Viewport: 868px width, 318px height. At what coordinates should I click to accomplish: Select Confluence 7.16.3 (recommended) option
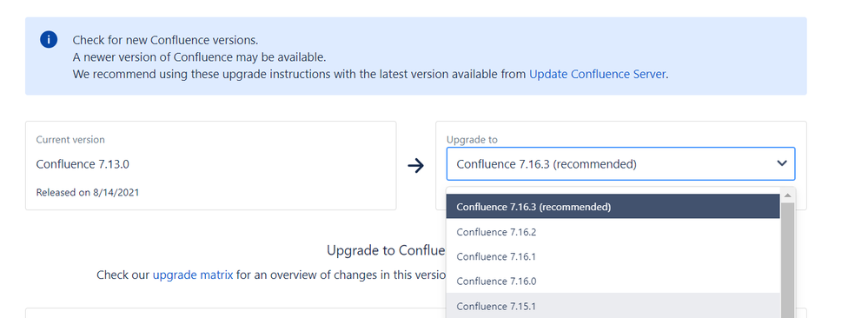click(x=613, y=207)
